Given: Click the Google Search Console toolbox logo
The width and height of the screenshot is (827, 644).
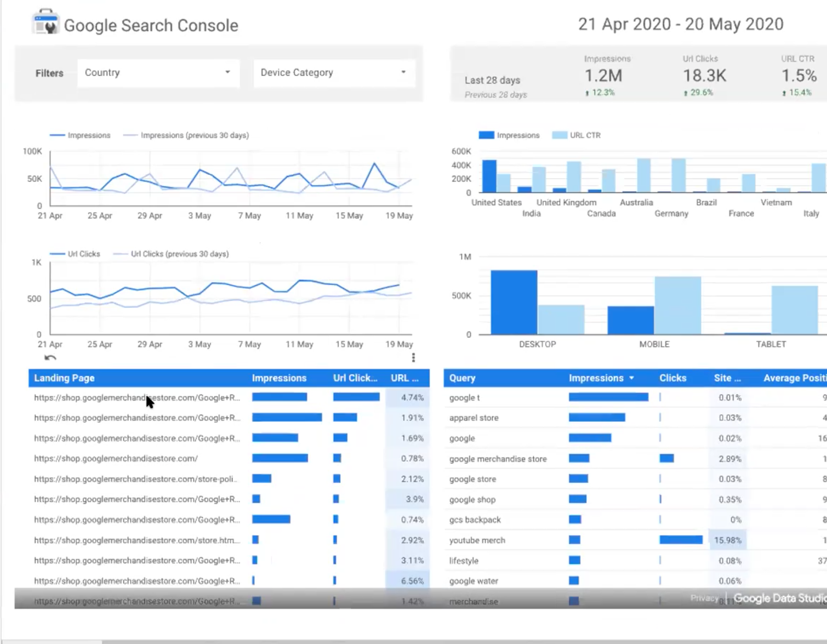Looking at the screenshot, I should pos(45,22).
